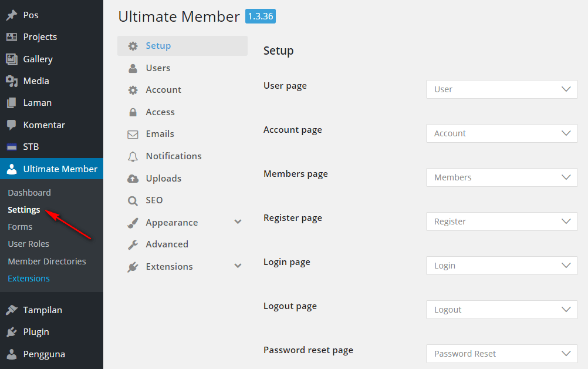Screen dimensions: 588x369
Task: Open the Ultimate Member Dashboard link
Action: 29,193
